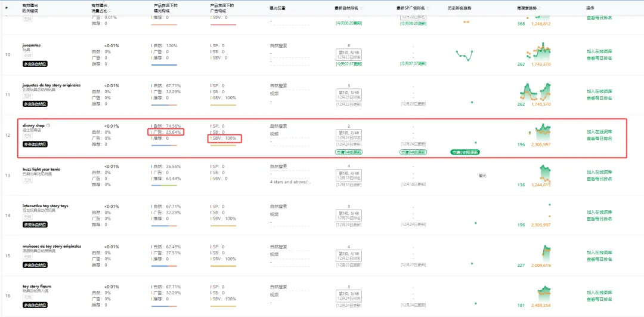Screen dimensions: 644x317
Task: Open the weekly trend chart for juguetes de toy story originales
Action: pos(535,92)
